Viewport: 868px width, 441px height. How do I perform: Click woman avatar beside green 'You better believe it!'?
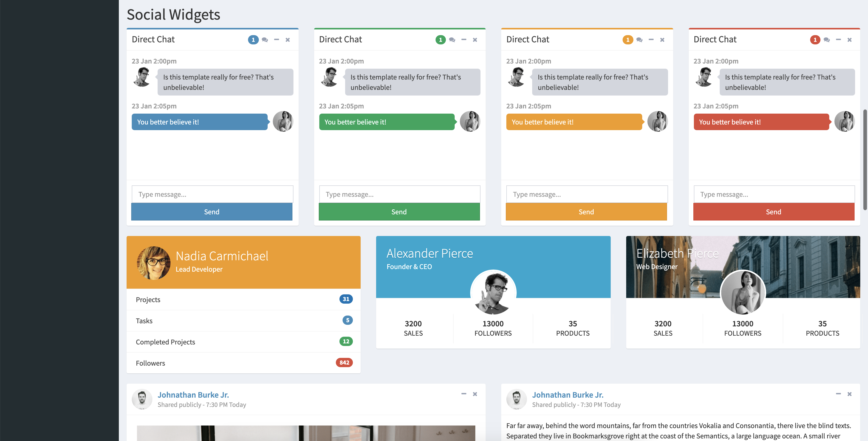(x=470, y=122)
